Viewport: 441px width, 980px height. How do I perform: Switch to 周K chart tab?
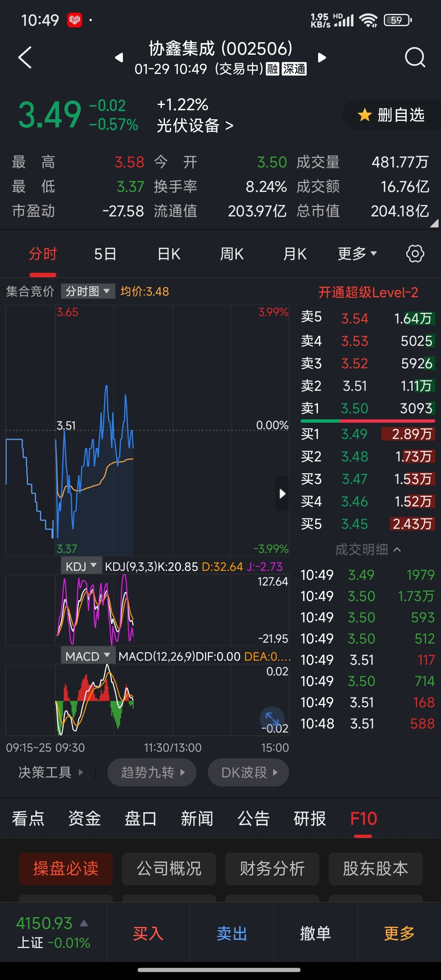coord(232,254)
